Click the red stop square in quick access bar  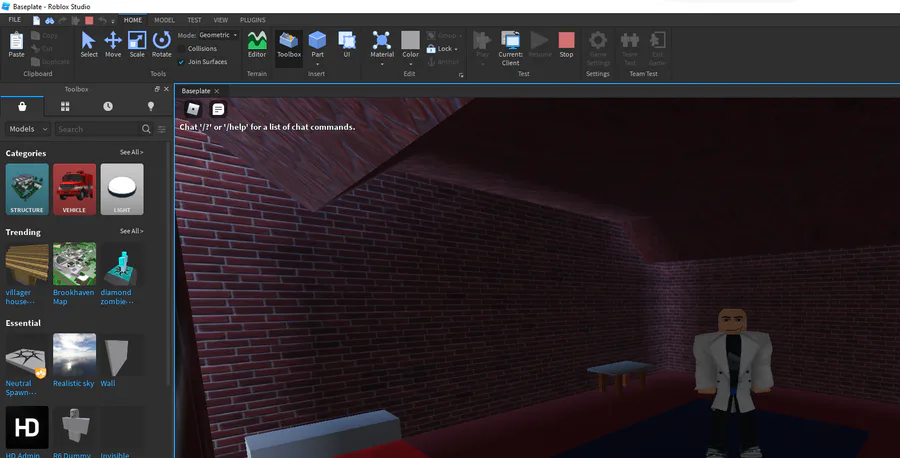tap(89, 20)
